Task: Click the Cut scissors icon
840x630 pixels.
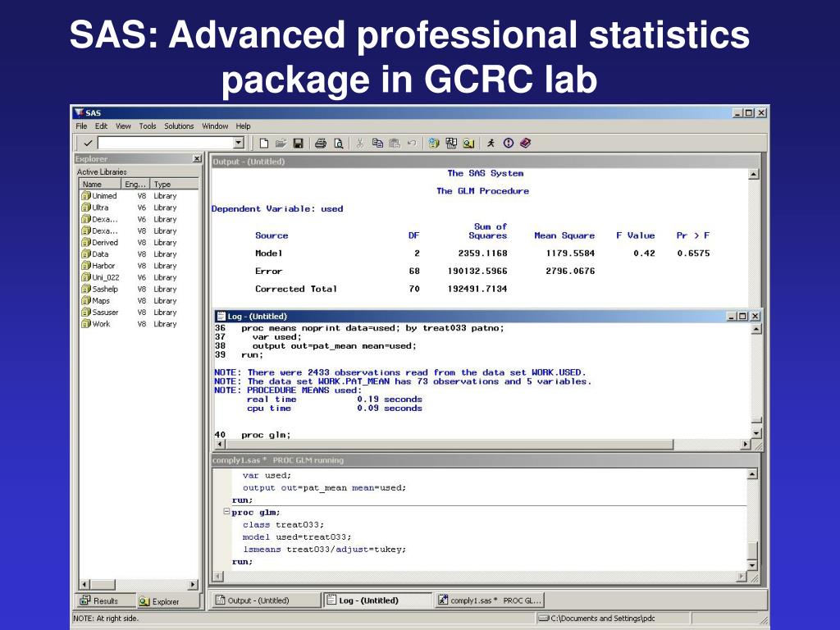Action: point(360,143)
